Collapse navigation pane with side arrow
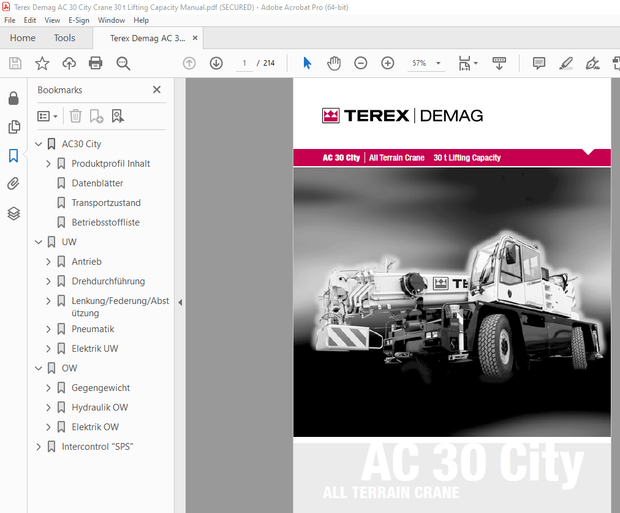Screen dimensions: 620x513 click(180, 303)
